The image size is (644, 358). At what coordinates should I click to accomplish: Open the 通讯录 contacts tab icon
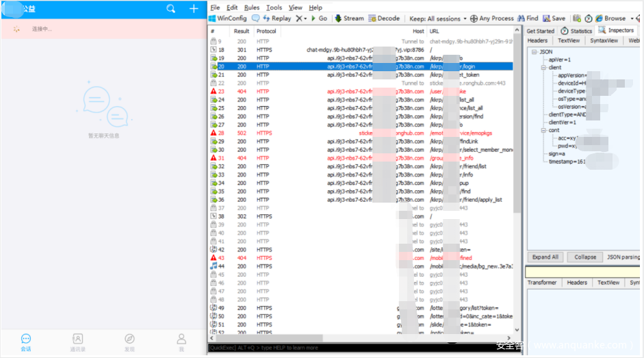77,339
